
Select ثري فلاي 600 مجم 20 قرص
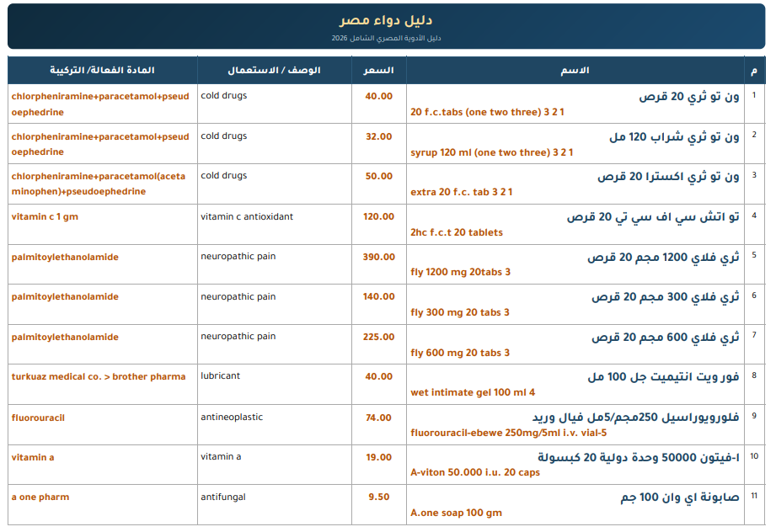(666, 338)
